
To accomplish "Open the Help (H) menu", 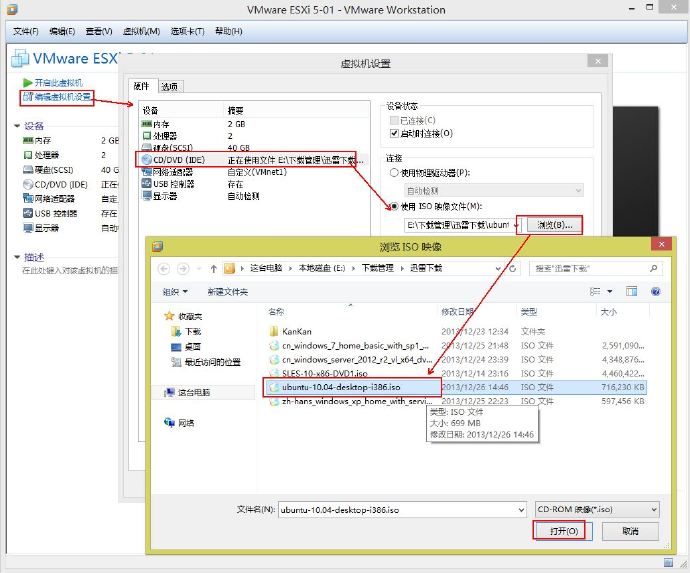I will tap(228, 31).
